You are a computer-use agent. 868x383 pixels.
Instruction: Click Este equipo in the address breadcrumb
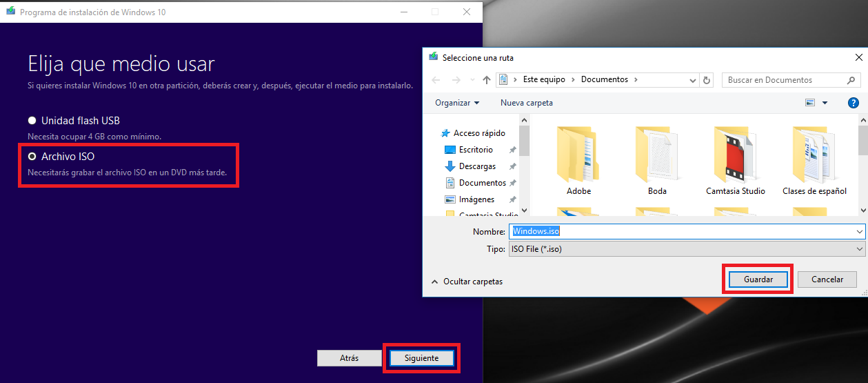click(x=544, y=79)
